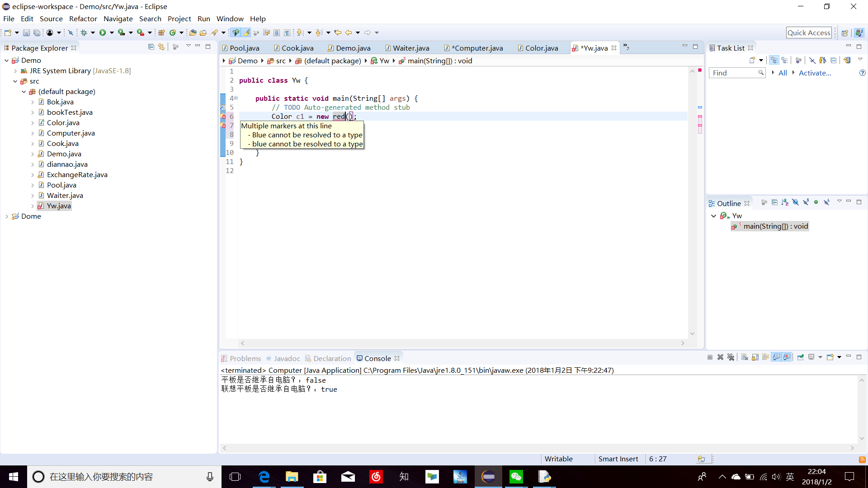Collapse All in Package Explorer
The image size is (868, 488).
pos(151,47)
